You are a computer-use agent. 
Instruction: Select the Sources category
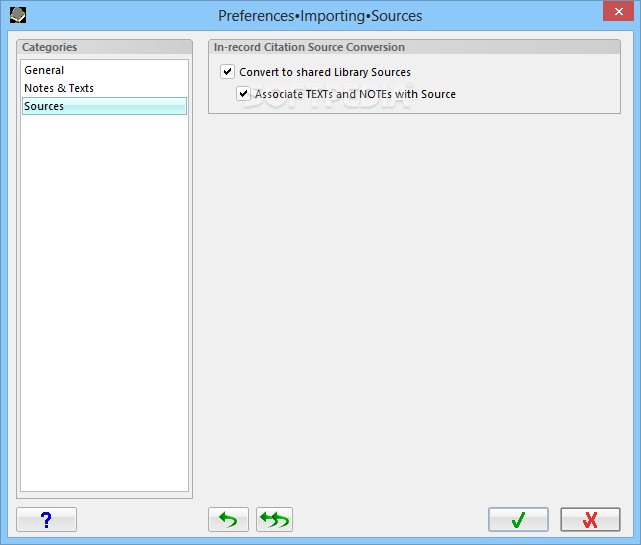(x=104, y=106)
